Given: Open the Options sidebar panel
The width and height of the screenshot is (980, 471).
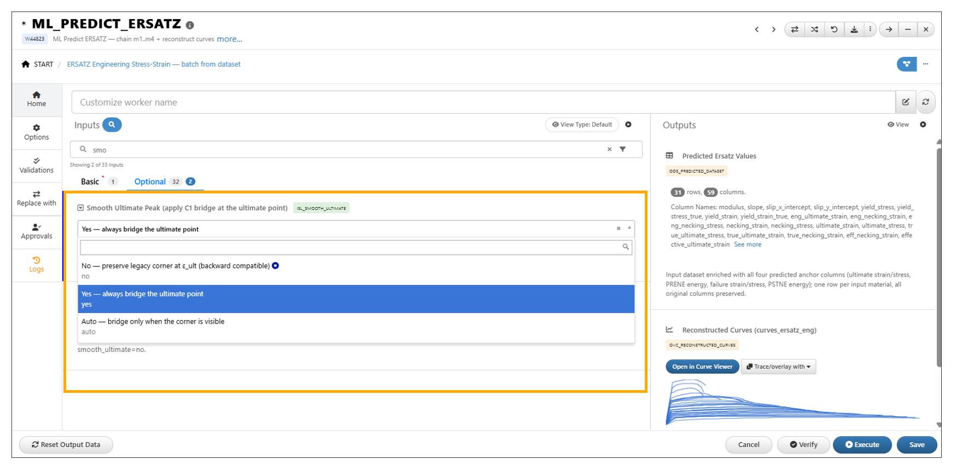Looking at the screenshot, I should 37,133.
